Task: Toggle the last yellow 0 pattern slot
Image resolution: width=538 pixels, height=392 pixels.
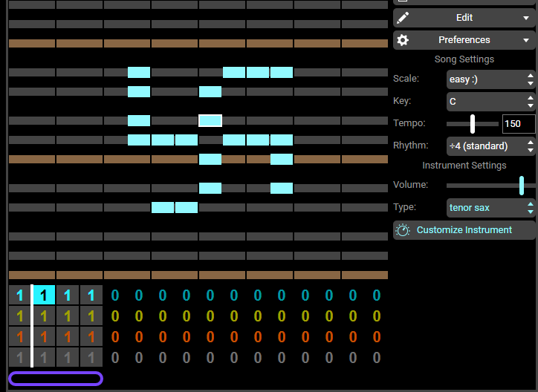Action: (x=377, y=316)
